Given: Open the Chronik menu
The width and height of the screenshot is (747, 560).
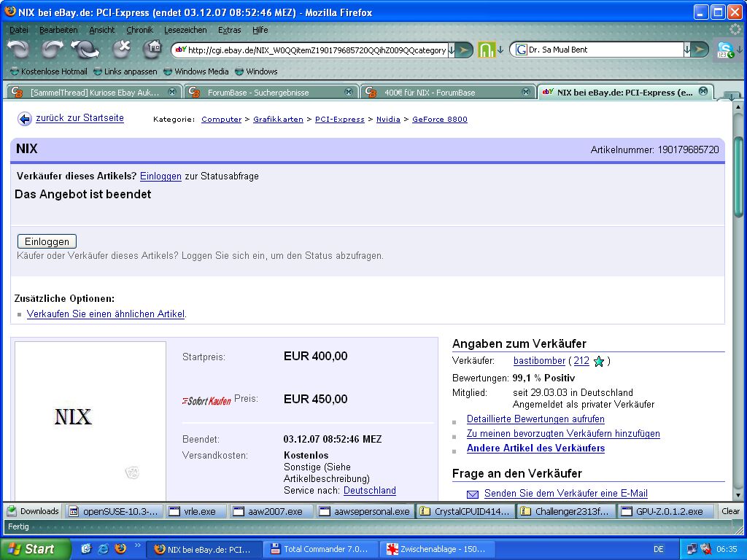Looking at the screenshot, I should 139,30.
